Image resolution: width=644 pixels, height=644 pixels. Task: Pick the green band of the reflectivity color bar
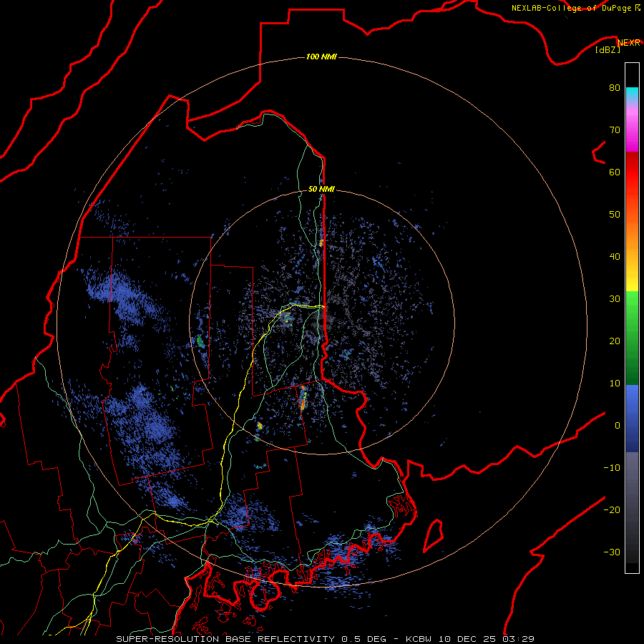(x=632, y=338)
